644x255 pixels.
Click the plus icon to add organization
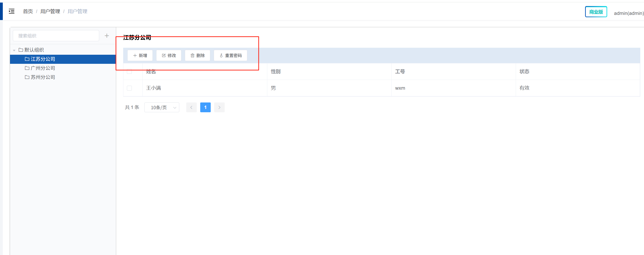click(x=107, y=36)
